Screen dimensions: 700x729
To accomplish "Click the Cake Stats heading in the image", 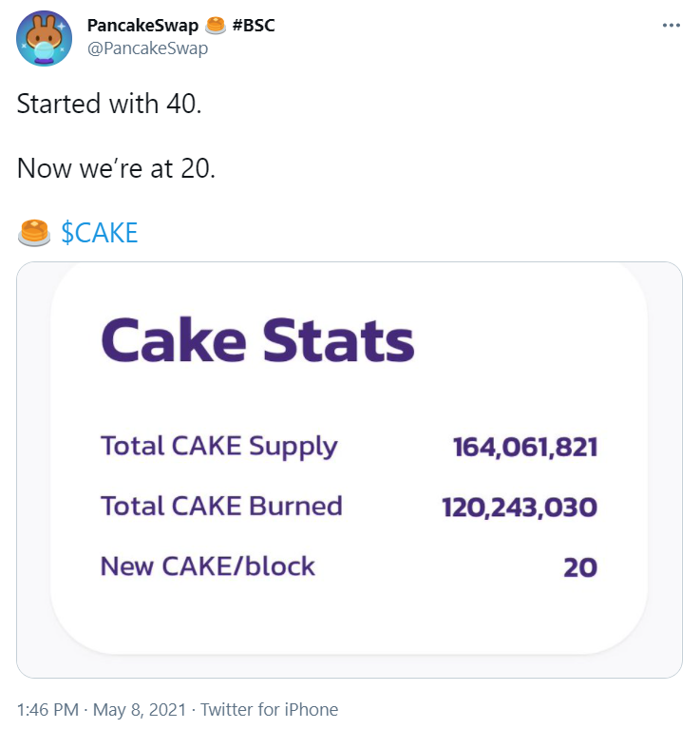I will (257, 339).
